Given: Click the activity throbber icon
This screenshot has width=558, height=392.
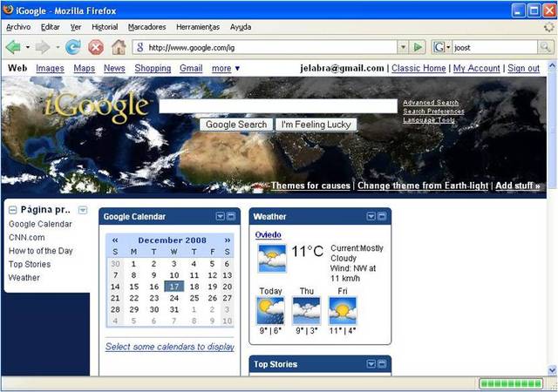Looking at the screenshot, I should pyautogui.click(x=548, y=27).
